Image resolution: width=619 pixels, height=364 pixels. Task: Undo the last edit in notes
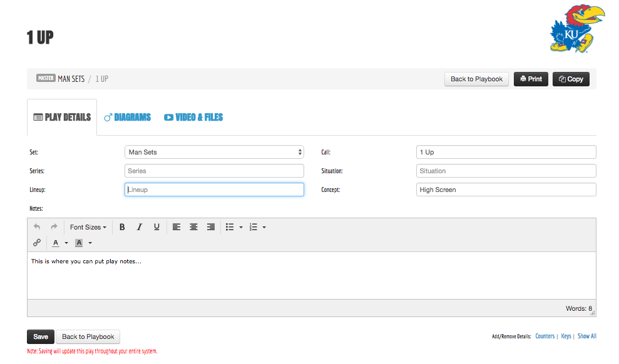(37, 227)
